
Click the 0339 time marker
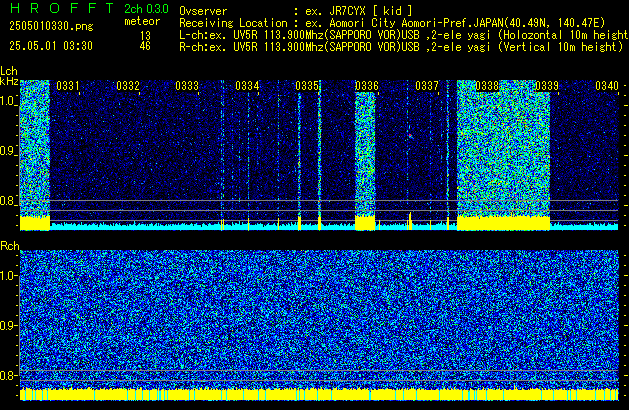pos(547,86)
